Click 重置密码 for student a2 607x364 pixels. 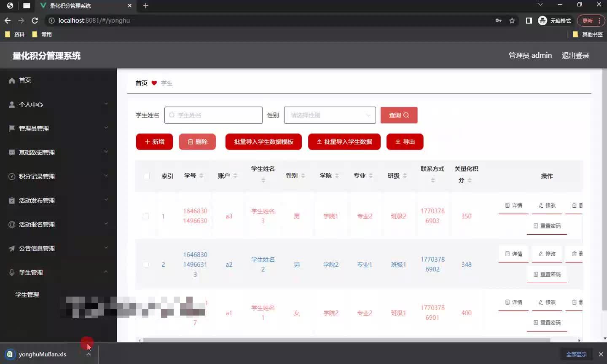pyautogui.click(x=547, y=274)
